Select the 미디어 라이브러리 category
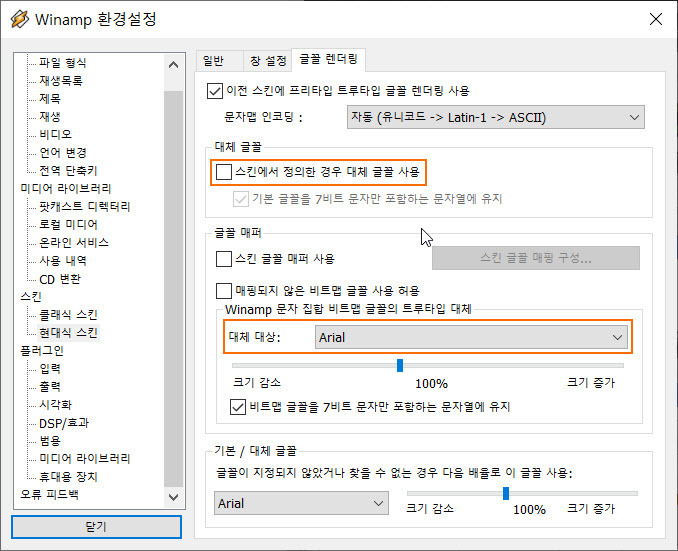The width and height of the screenshot is (678, 551). click(66, 189)
